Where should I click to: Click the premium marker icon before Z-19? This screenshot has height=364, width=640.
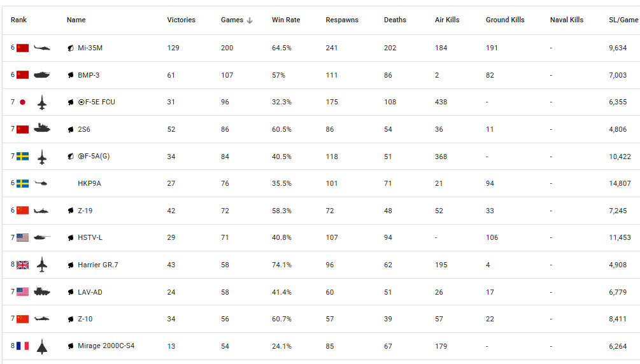(x=71, y=211)
